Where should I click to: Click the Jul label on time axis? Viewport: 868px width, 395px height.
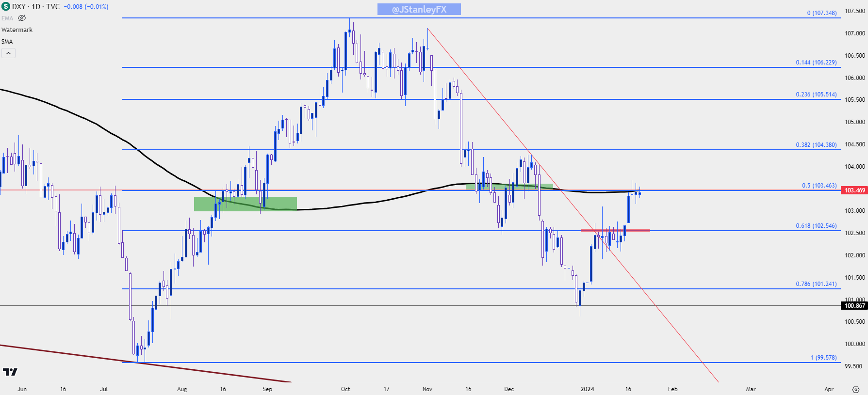click(104, 389)
